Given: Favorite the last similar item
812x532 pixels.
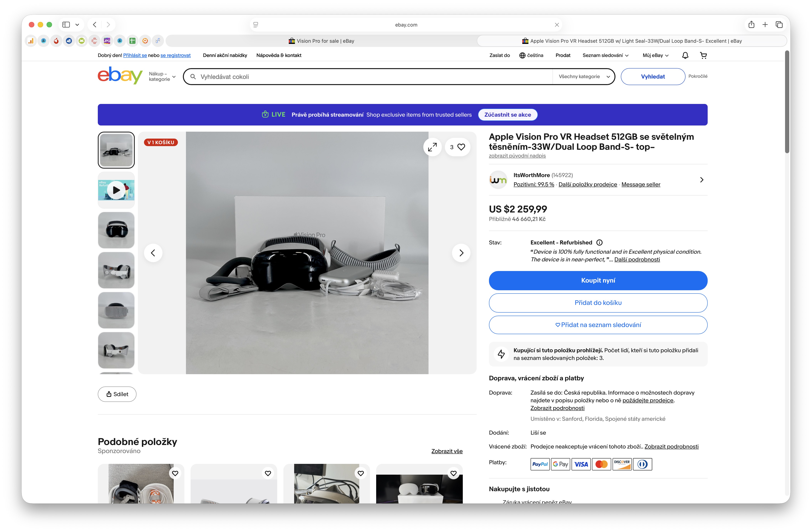Looking at the screenshot, I should click(453, 473).
